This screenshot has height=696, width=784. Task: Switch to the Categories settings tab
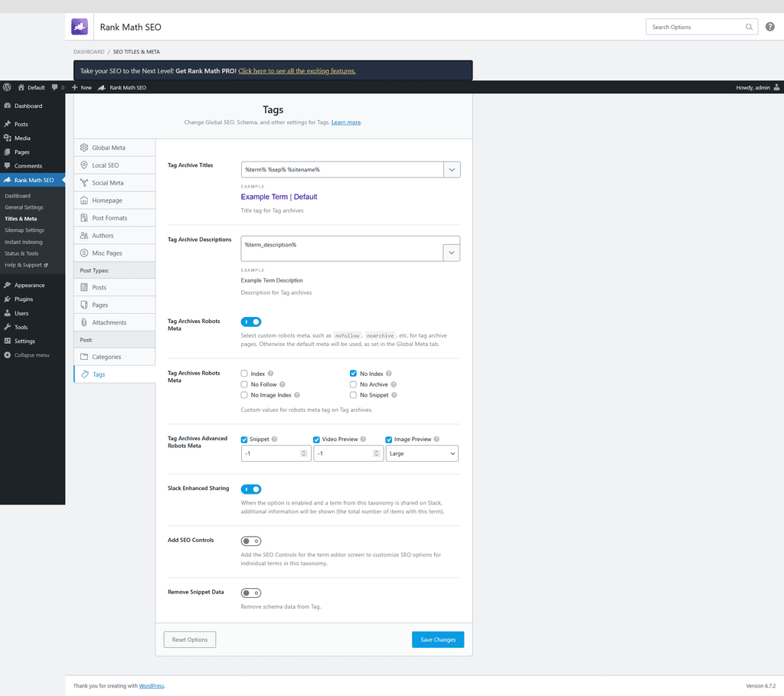pos(115,357)
